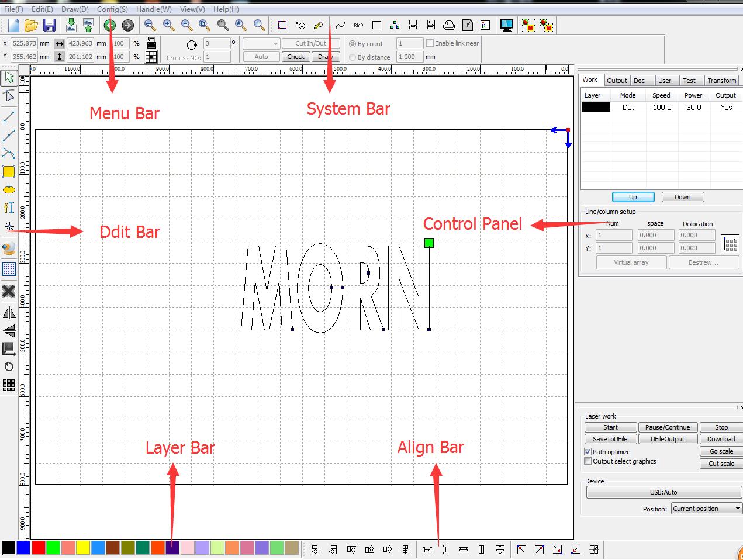The image size is (743, 560).
Task: Click the delete X tool icon
Action: pyautogui.click(x=9, y=291)
